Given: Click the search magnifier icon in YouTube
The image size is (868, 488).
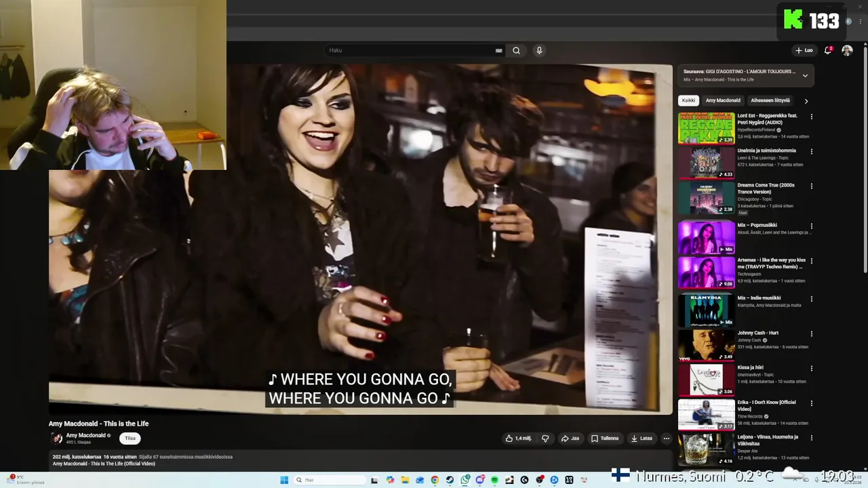Looking at the screenshot, I should click(x=516, y=50).
